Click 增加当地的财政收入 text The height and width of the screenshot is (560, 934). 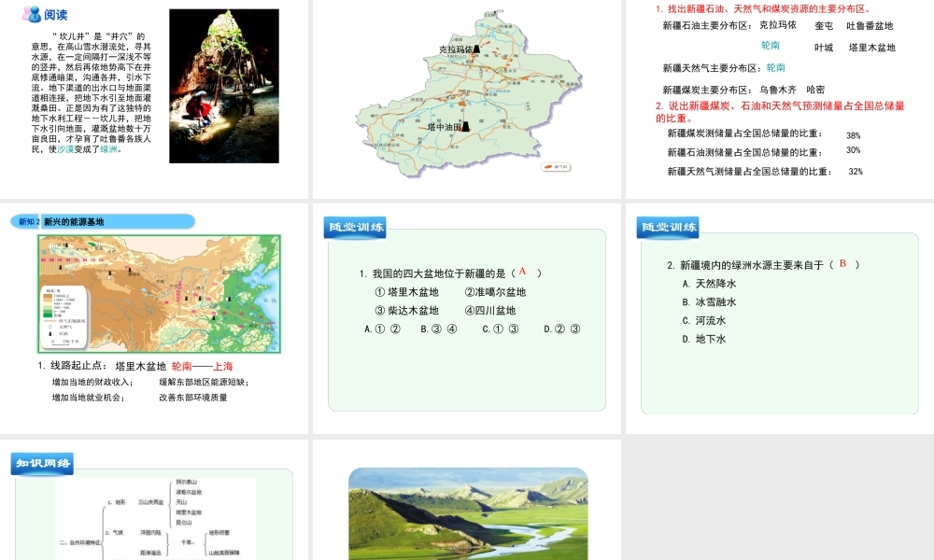tap(92, 382)
